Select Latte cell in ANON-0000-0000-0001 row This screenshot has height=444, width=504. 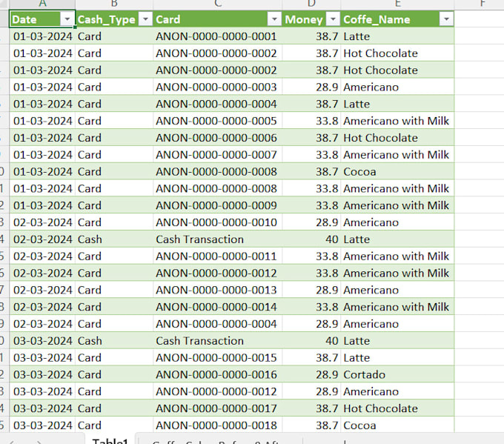[397, 36]
